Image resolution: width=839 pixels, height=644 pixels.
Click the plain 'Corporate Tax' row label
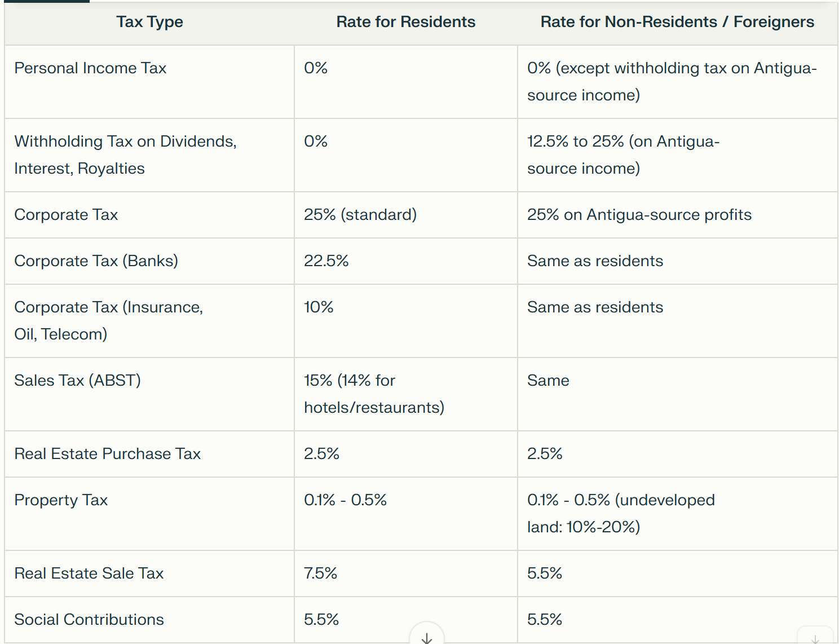pos(66,215)
